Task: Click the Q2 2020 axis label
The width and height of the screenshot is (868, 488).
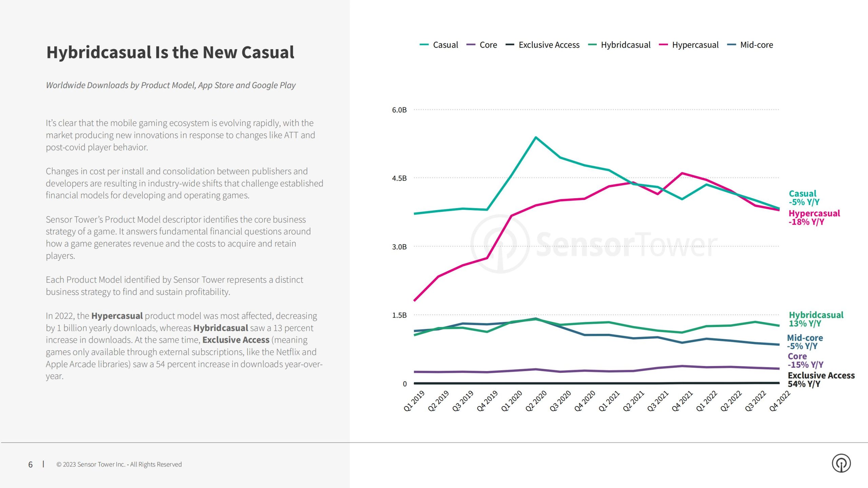Action: pos(536,401)
